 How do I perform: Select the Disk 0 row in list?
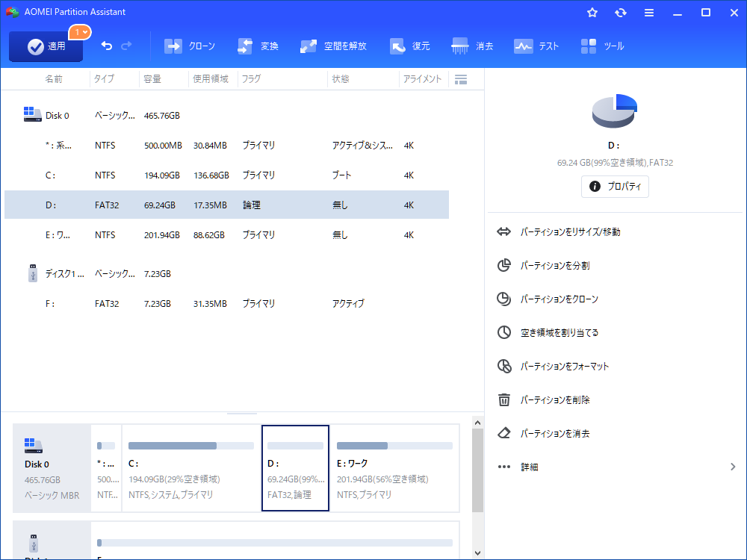coord(227,115)
